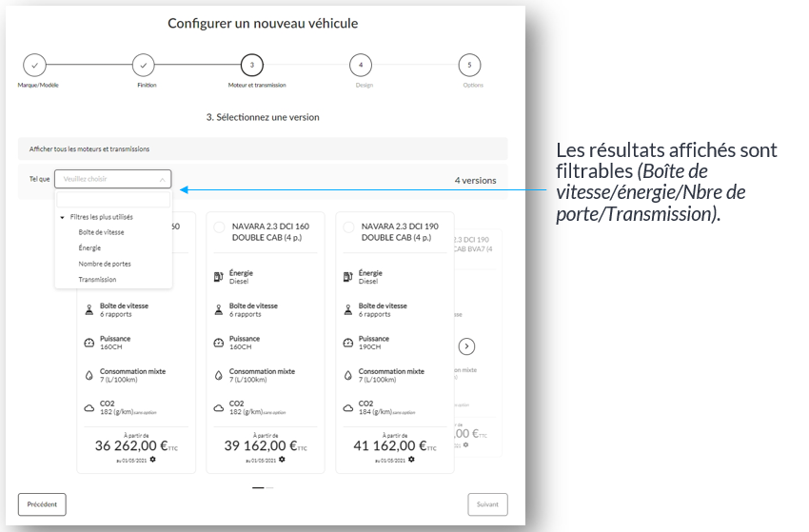Click the '4 versions' count text

pos(475,181)
